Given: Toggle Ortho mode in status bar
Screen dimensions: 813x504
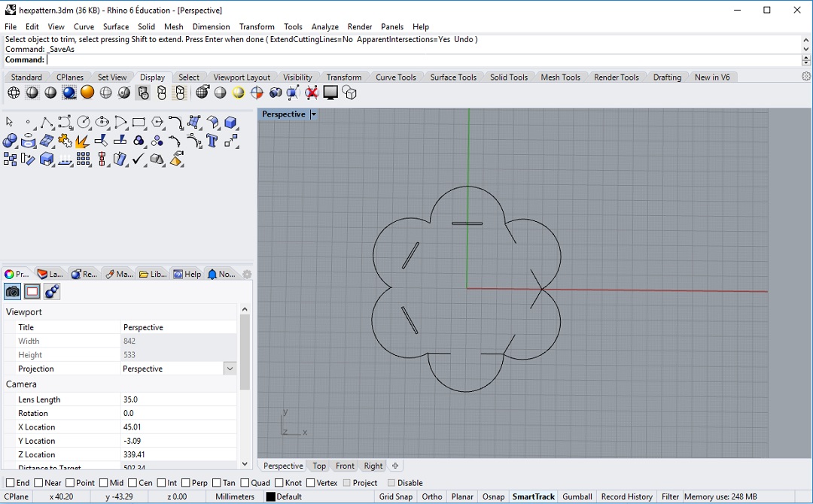Looking at the screenshot, I should [x=432, y=496].
